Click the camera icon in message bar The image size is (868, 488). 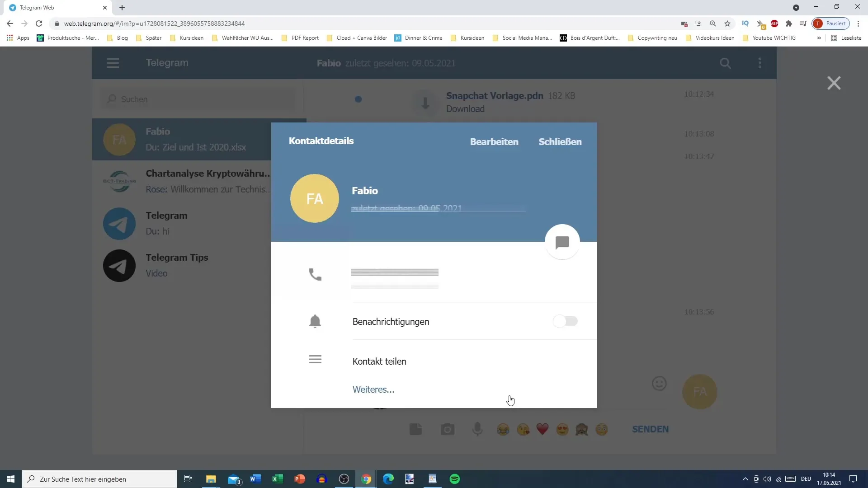click(x=448, y=429)
